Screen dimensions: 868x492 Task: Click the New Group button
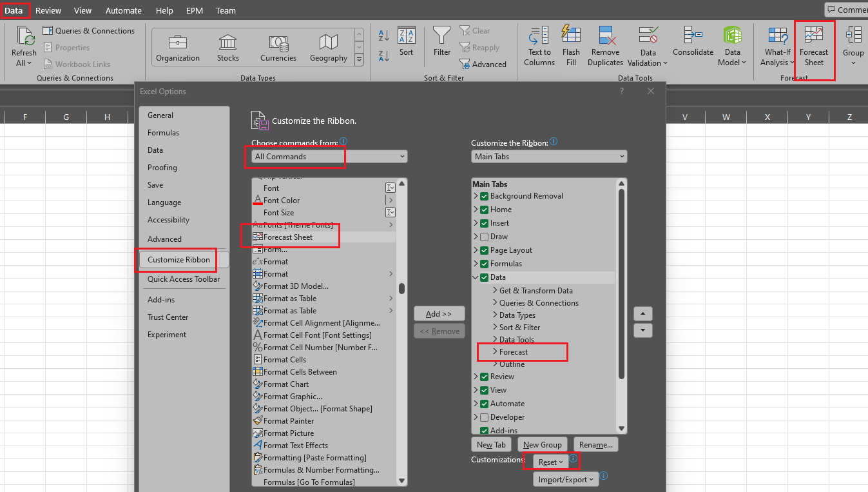pos(542,444)
